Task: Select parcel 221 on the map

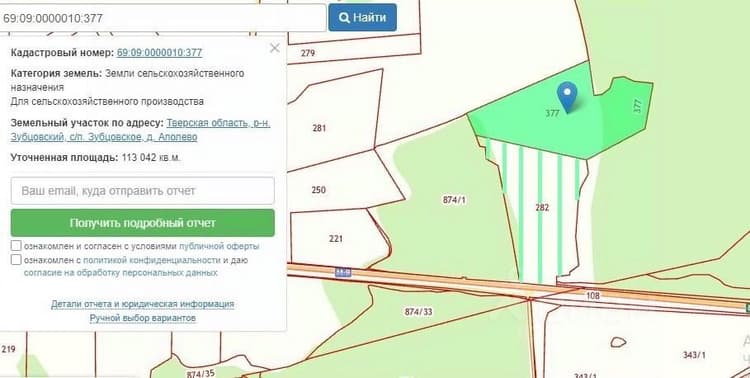Action: [x=336, y=238]
